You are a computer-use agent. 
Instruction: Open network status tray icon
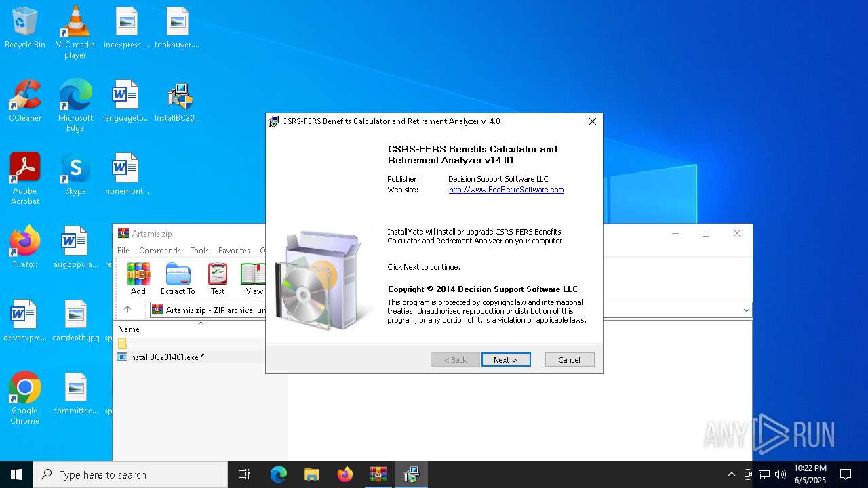click(764, 474)
